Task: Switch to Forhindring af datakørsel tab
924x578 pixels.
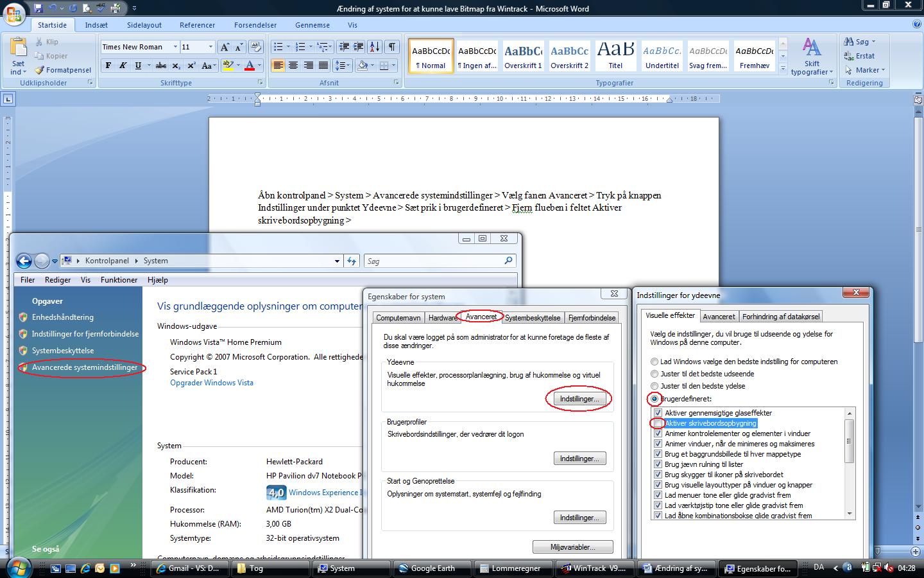Action: tap(780, 317)
